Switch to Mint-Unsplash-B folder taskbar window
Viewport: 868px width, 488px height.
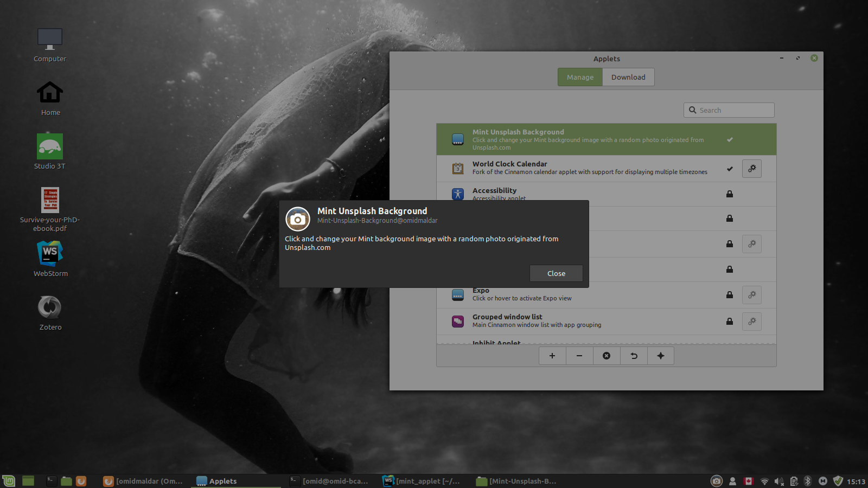tap(516, 481)
